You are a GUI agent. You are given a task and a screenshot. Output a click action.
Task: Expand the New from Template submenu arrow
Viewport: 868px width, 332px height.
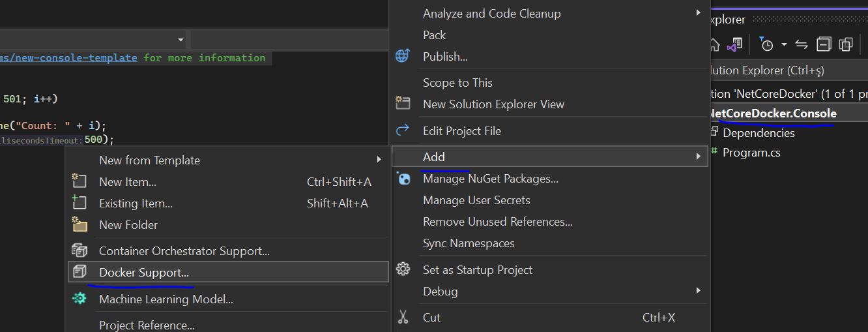379,160
